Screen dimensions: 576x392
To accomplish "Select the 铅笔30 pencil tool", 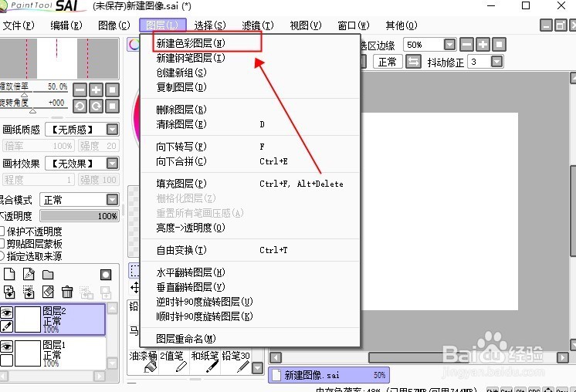I will tap(235, 362).
